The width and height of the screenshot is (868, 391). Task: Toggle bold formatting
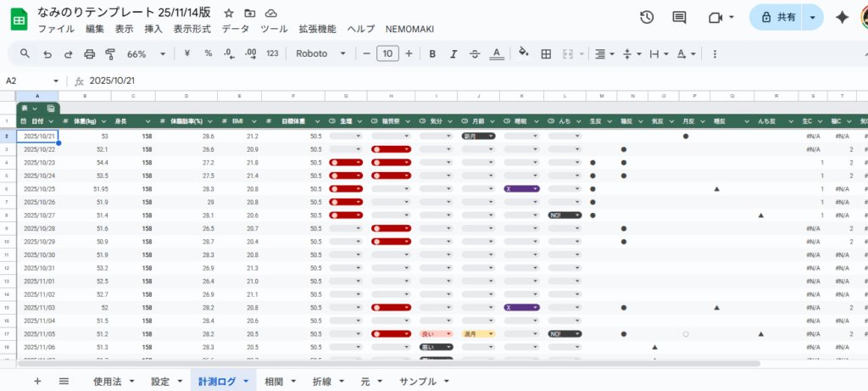pos(432,53)
